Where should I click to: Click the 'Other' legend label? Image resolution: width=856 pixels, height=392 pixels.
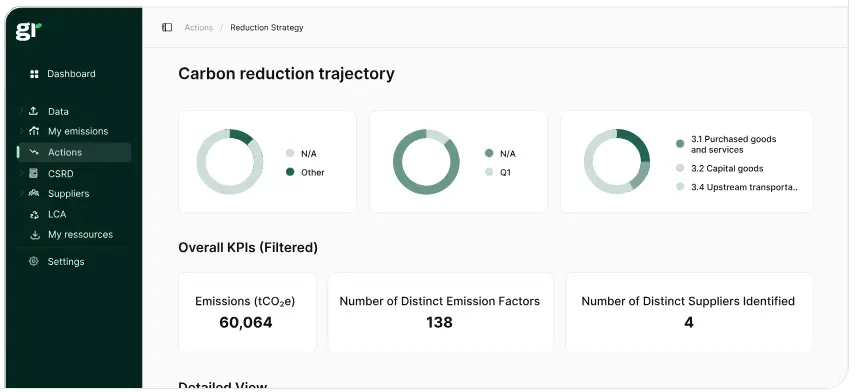(312, 172)
